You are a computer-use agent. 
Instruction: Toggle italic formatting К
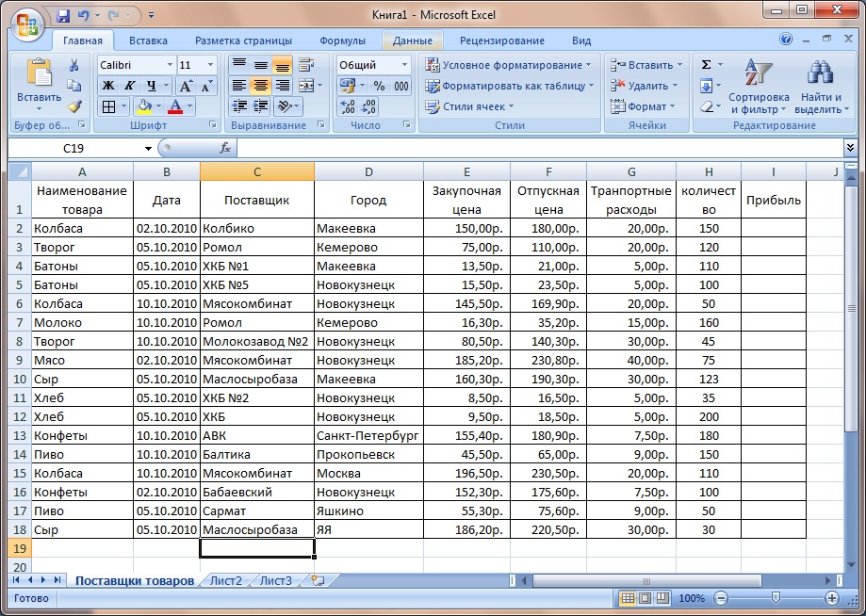(x=129, y=86)
